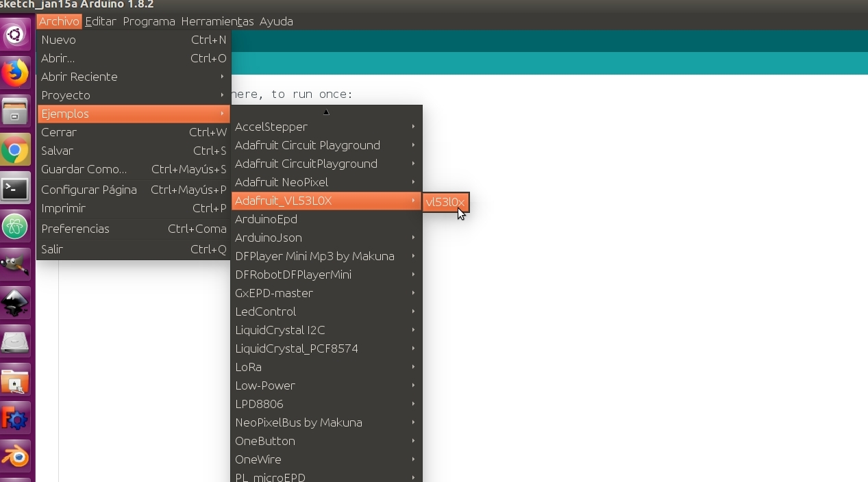Screen dimensions: 868x482
Task: Open the vl53l0x example sketch
Action: 445,202
